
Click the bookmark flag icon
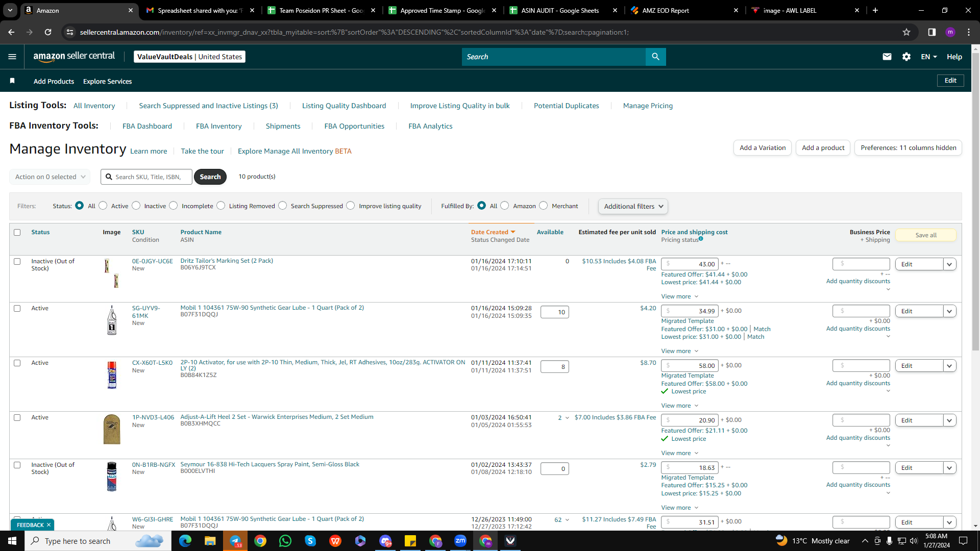point(12,81)
